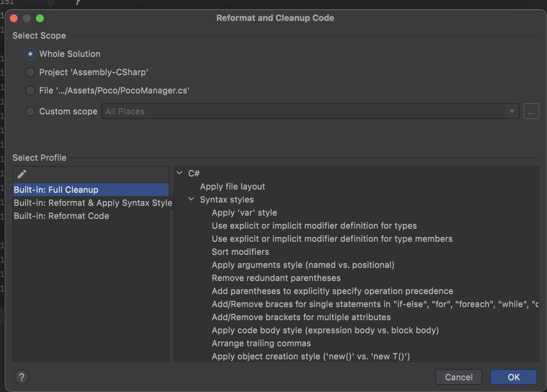Open the All Places scope dropdown
The width and height of the screenshot is (547, 392).
click(x=310, y=111)
